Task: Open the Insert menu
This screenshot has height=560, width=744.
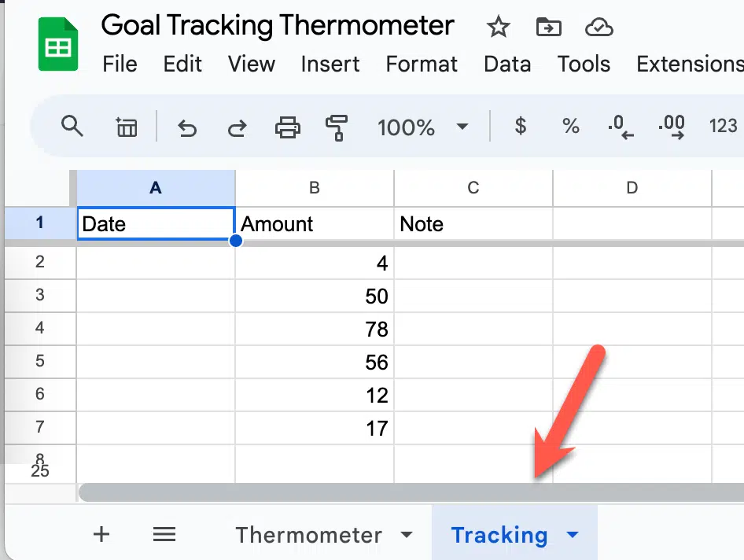Action: click(x=330, y=64)
